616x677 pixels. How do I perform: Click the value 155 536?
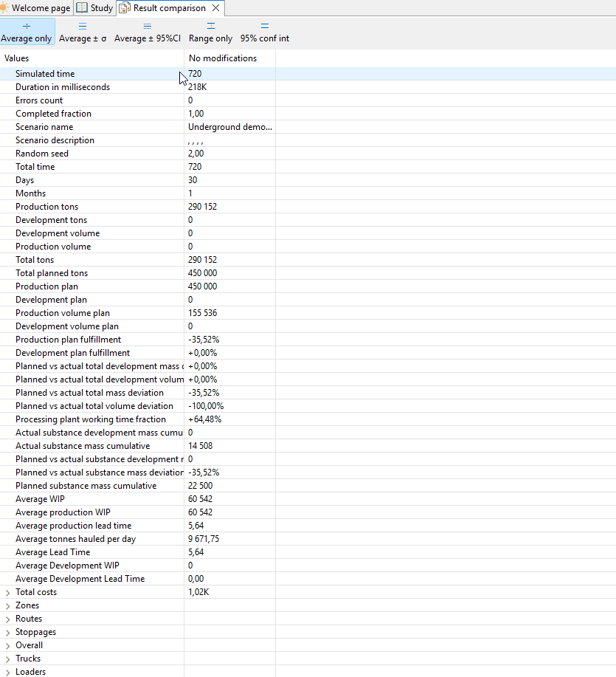click(x=202, y=313)
